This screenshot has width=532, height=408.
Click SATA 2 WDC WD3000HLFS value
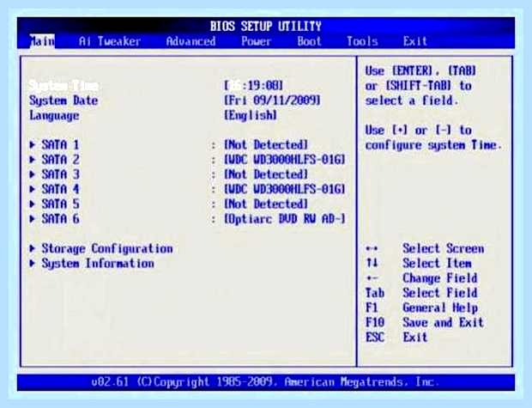point(285,160)
